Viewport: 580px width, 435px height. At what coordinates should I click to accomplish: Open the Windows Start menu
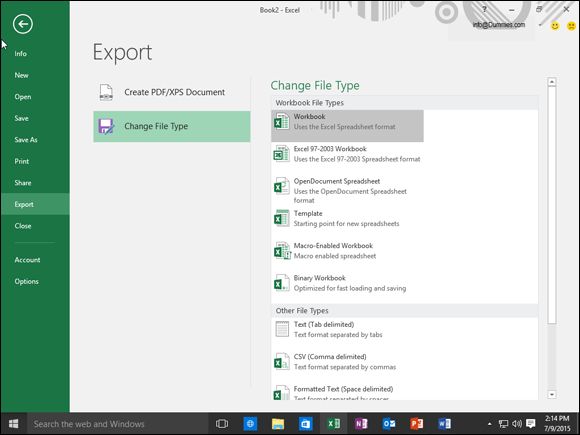pos(14,424)
